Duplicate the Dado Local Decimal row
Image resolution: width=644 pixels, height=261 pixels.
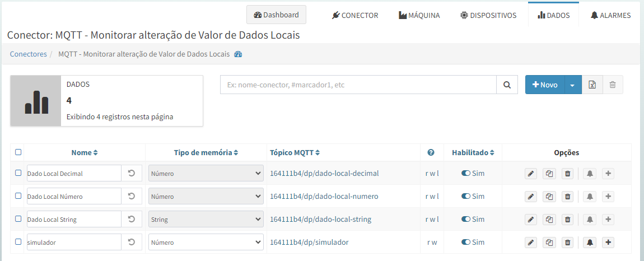click(549, 174)
